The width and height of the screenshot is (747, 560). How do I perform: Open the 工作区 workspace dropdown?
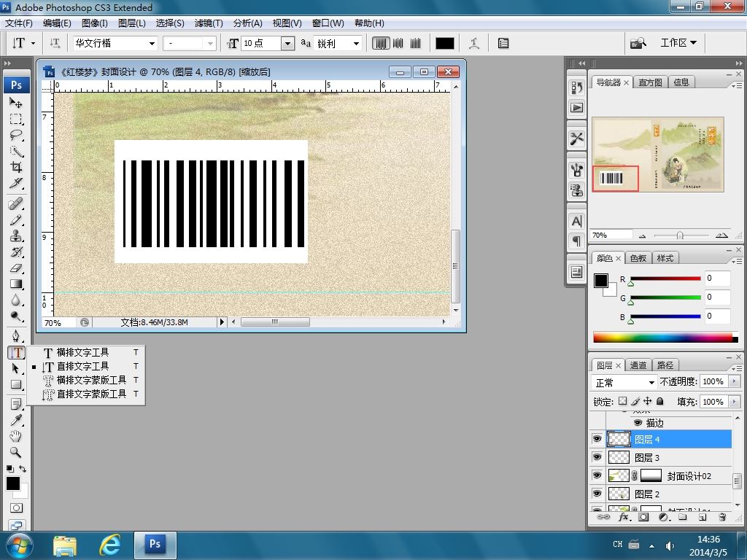click(678, 43)
